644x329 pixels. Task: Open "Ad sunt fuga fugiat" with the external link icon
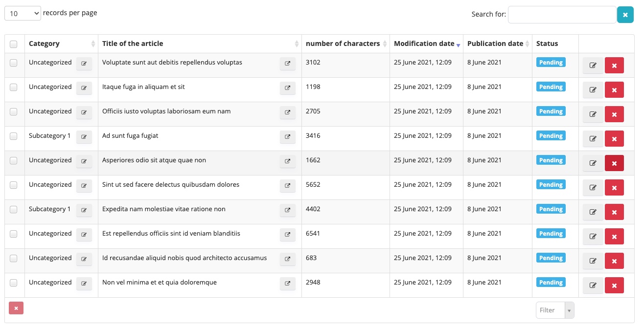coord(288,137)
